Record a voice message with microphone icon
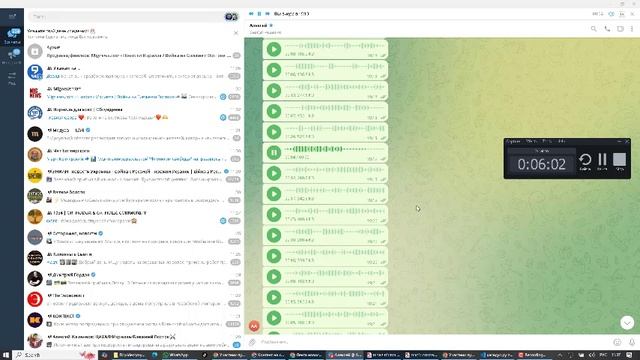The width and height of the screenshot is (640, 360). pos(632,342)
